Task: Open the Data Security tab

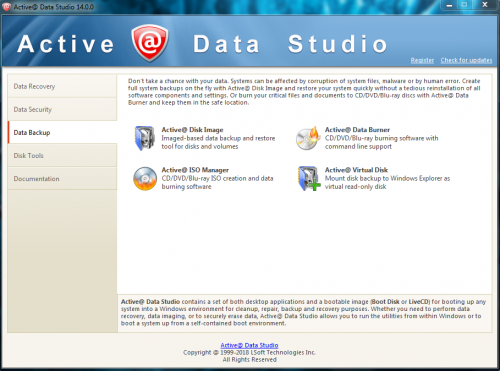Action: click(x=62, y=109)
